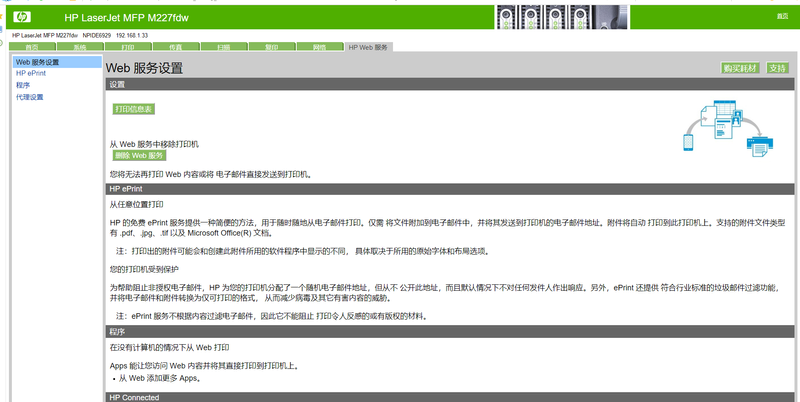Click the HP Connected section header
The width and height of the screenshot is (800, 402).
450,397
